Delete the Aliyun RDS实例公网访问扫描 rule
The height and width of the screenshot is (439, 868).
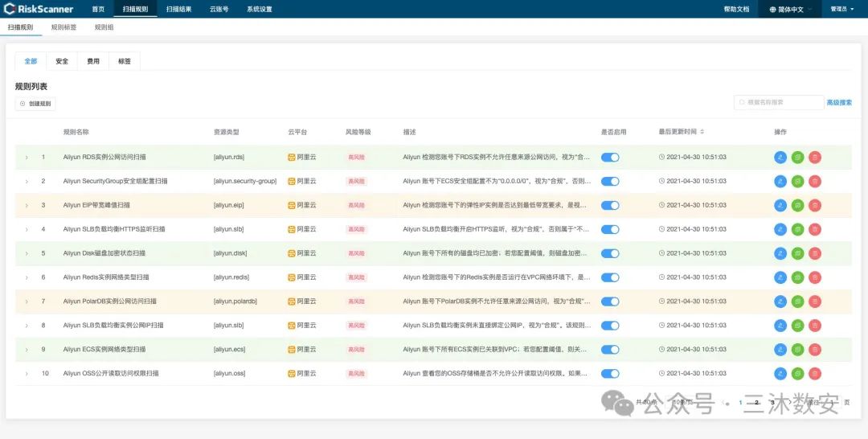[x=815, y=158]
